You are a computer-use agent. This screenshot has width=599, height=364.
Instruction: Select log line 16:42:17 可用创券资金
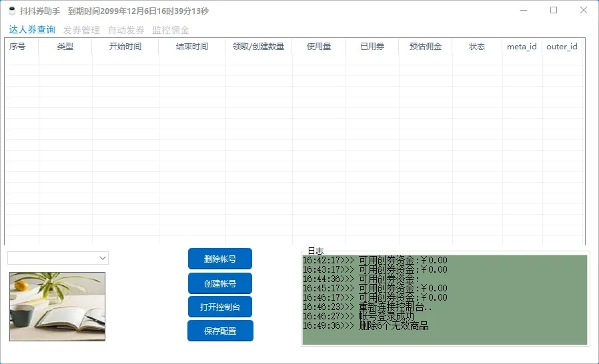(x=375, y=260)
